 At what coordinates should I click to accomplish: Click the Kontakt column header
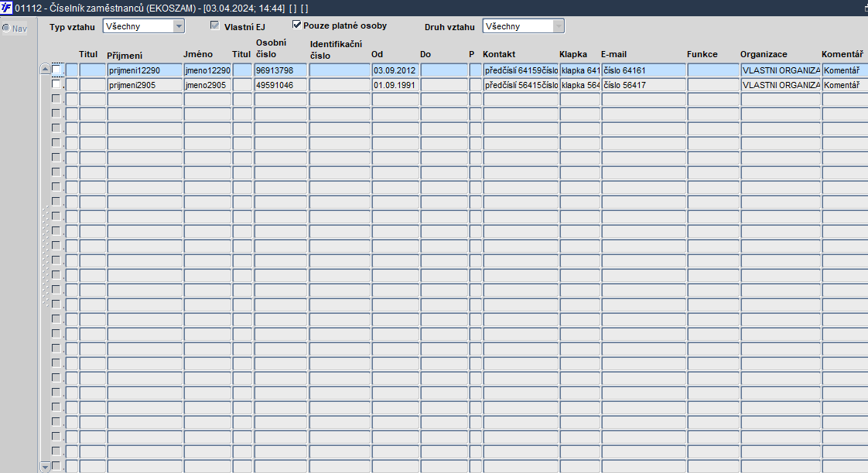point(499,54)
